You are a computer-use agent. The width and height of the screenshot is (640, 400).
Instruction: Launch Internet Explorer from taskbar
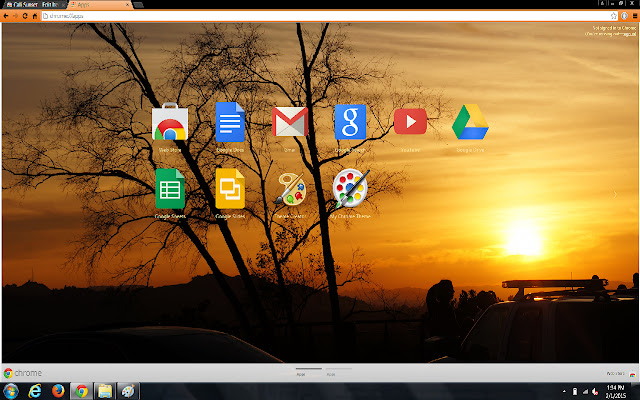point(35,391)
